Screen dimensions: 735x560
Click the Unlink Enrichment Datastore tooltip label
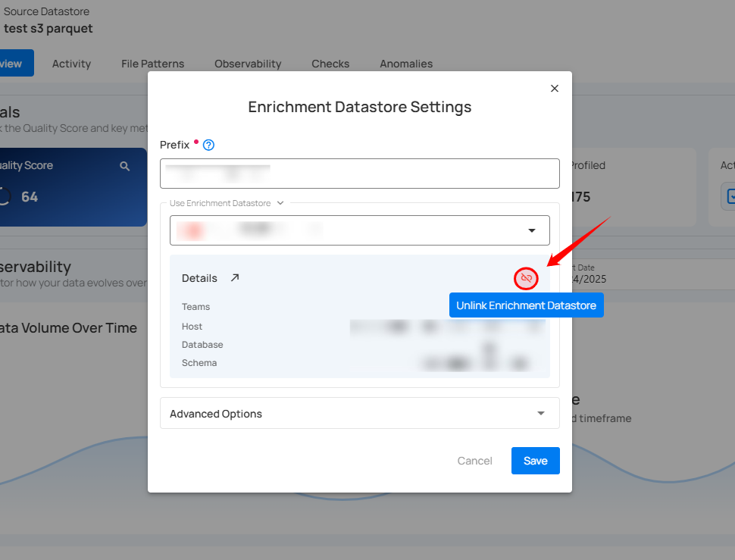(526, 305)
